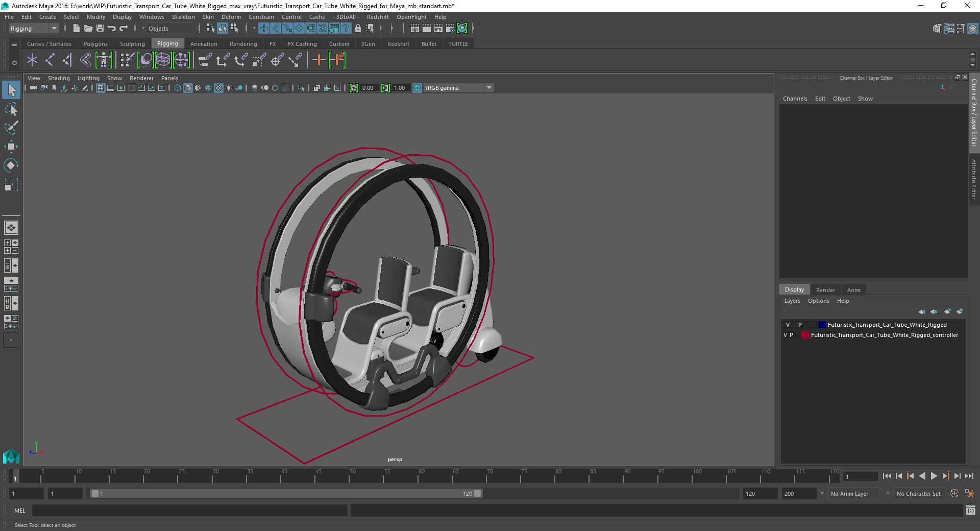
Task: Click the Create Joints shelf tool
Action: point(50,60)
